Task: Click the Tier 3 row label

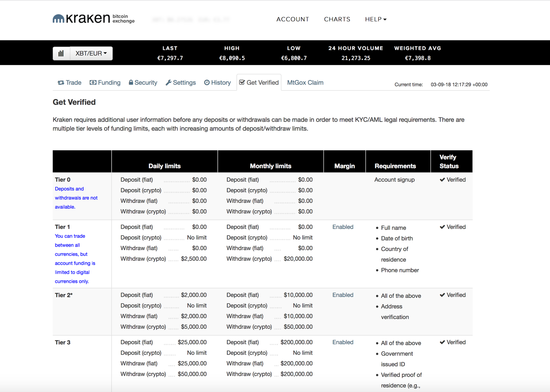Action: coord(62,343)
